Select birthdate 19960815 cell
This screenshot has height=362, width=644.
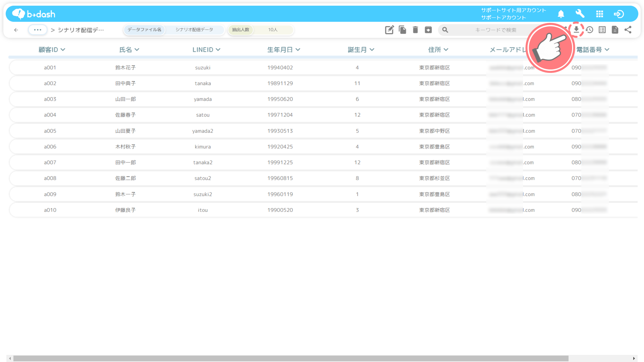click(x=280, y=178)
